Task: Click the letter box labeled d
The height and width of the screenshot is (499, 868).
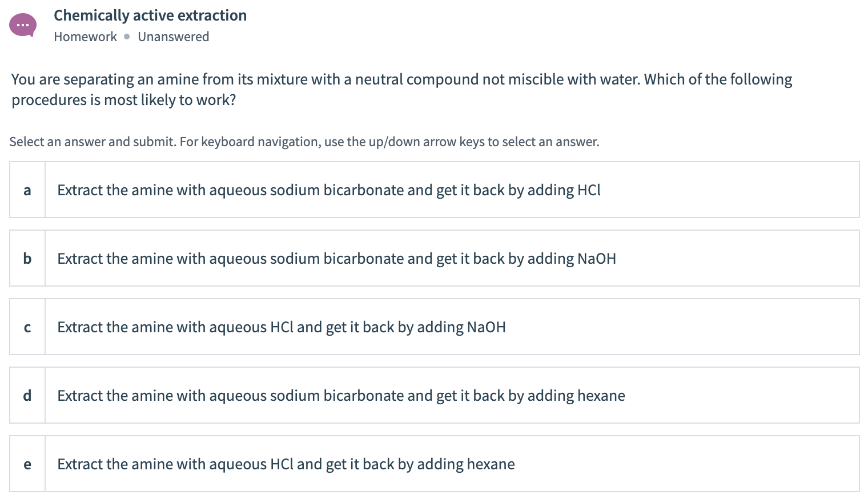Action: click(27, 395)
